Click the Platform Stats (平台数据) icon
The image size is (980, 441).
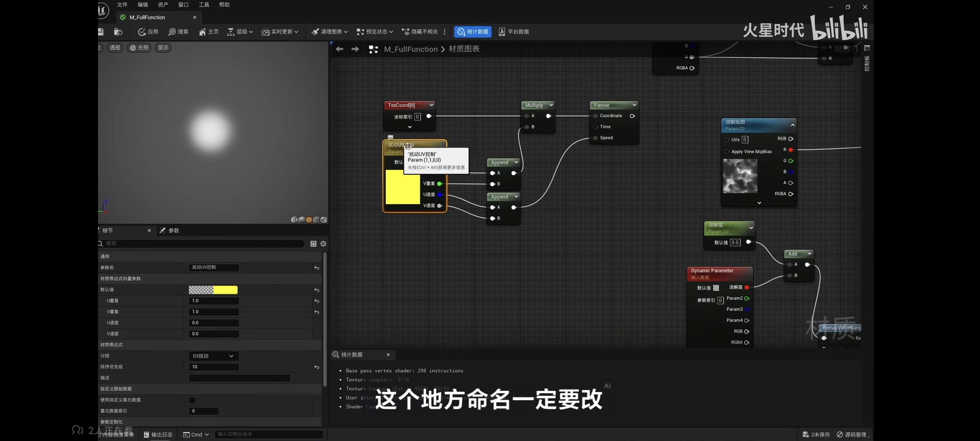(x=502, y=32)
